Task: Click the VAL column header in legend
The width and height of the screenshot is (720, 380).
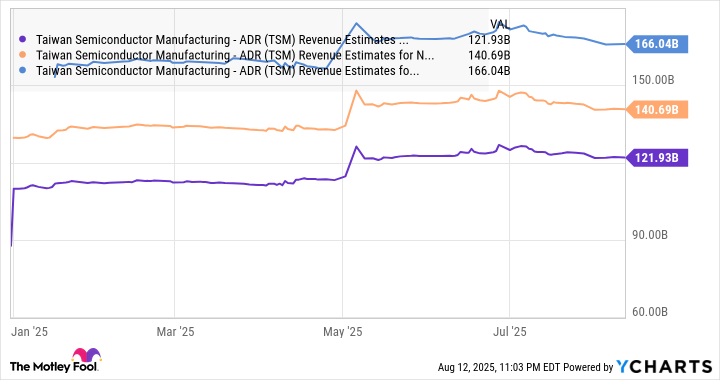Action: (500, 25)
